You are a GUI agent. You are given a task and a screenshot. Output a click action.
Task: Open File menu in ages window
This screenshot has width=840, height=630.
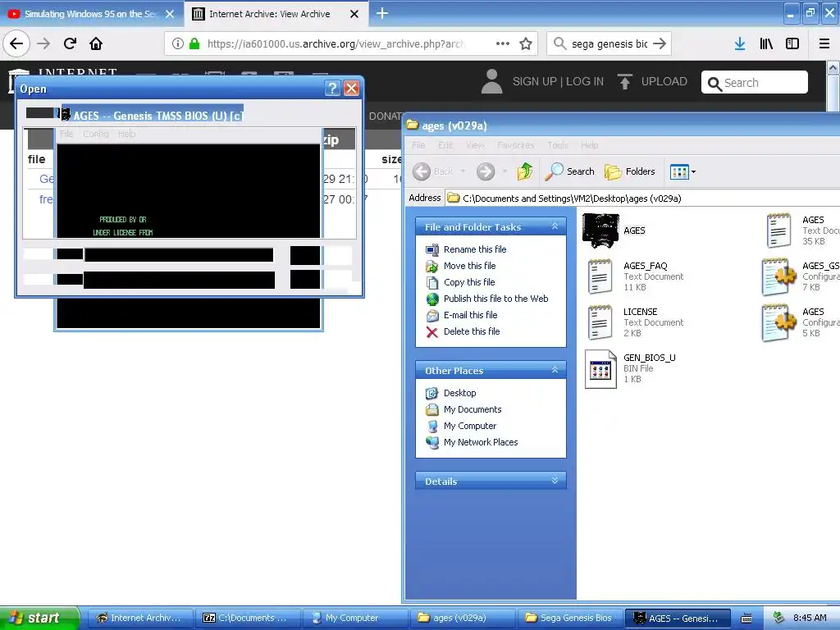418,145
